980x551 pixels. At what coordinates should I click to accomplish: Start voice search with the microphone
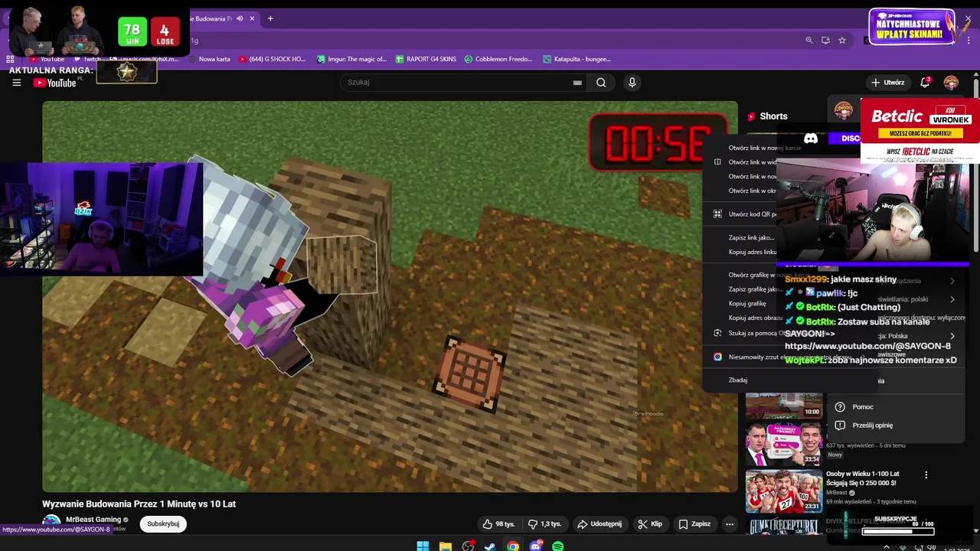(632, 83)
